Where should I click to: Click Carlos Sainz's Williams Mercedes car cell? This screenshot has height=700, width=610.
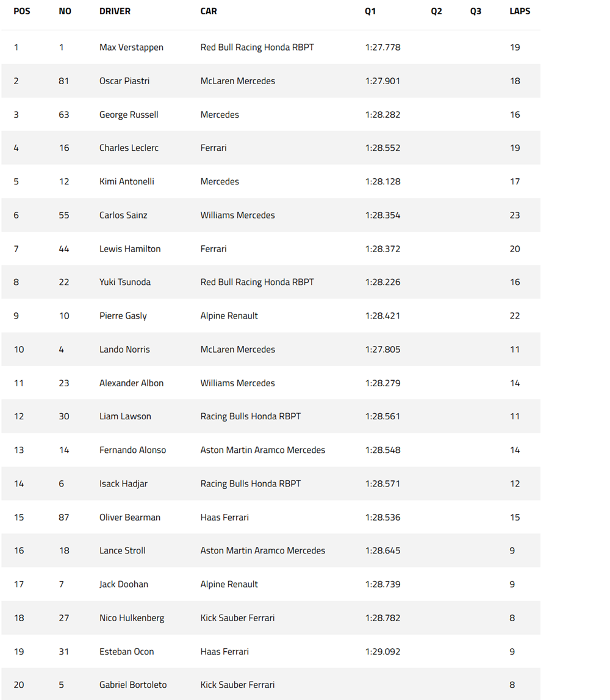coord(237,215)
